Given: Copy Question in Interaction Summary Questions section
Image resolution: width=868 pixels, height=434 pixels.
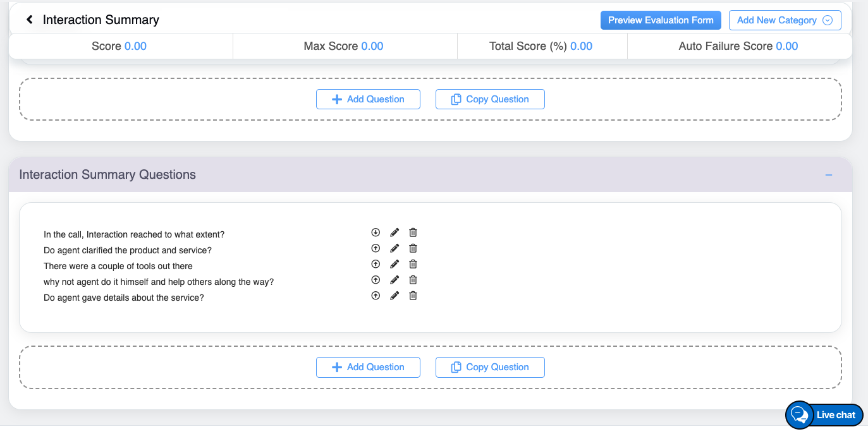Looking at the screenshot, I should tap(490, 367).
